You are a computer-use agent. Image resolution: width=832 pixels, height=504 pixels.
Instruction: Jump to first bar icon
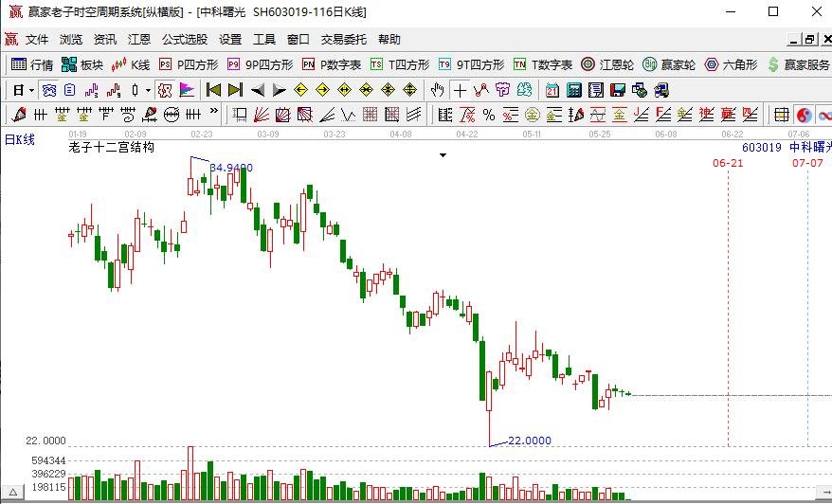[x=213, y=90]
